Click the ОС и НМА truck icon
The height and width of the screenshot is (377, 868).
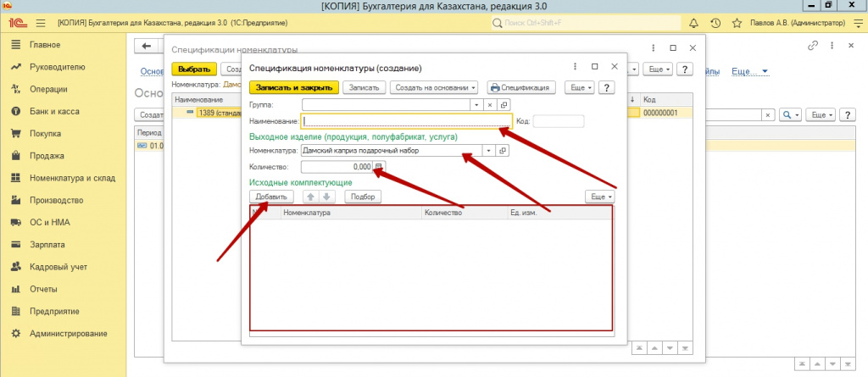tap(16, 223)
